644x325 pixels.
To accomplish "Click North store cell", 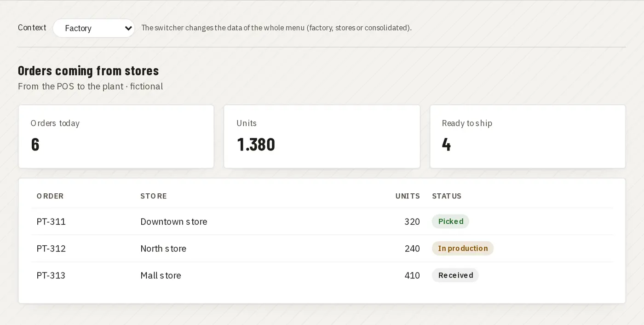I will pyautogui.click(x=163, y=249).
